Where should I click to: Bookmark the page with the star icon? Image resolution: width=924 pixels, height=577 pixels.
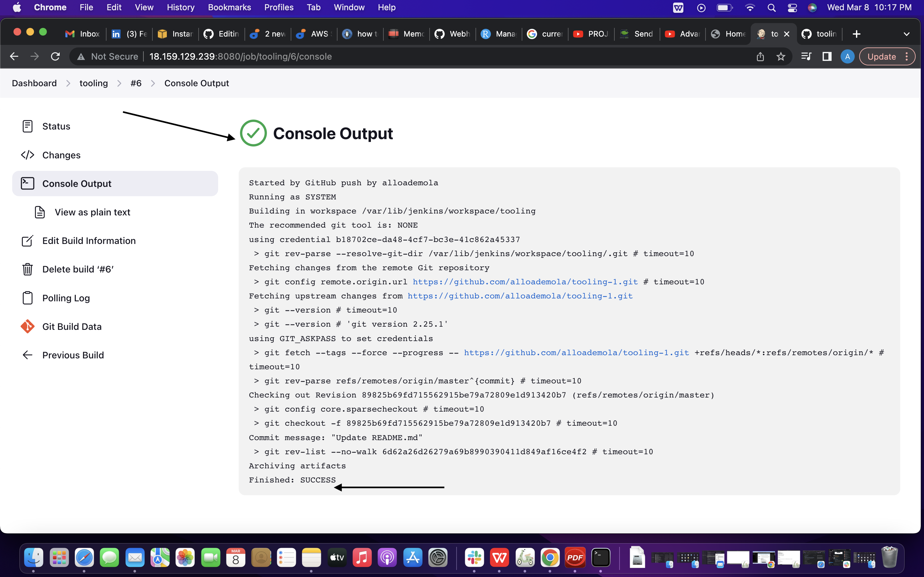click(781, 56)
